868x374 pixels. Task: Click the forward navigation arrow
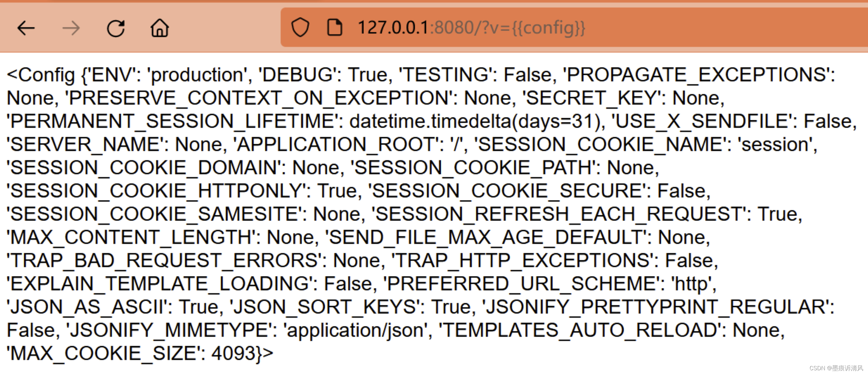[x=71, y=28]
